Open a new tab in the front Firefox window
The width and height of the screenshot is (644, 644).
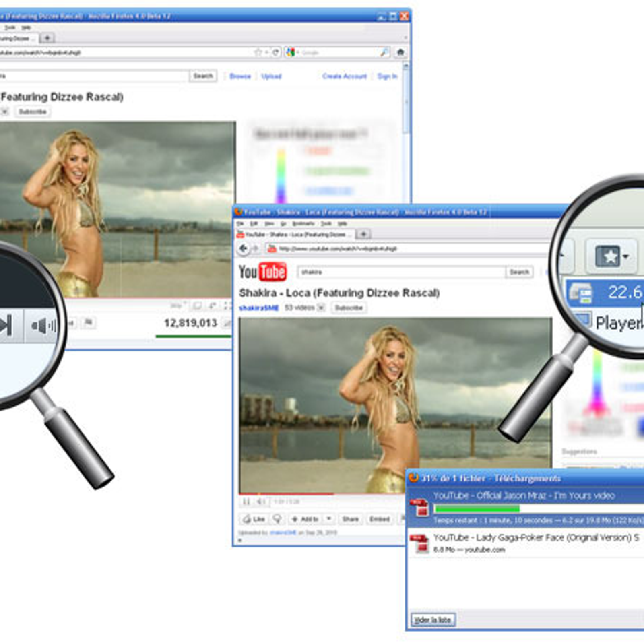(x=363, y=234)
